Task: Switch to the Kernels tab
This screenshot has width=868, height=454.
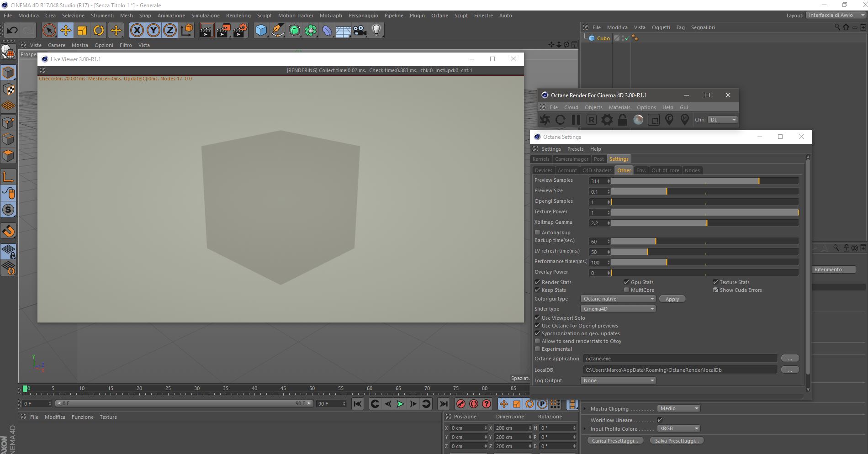Action: (541, 159)
